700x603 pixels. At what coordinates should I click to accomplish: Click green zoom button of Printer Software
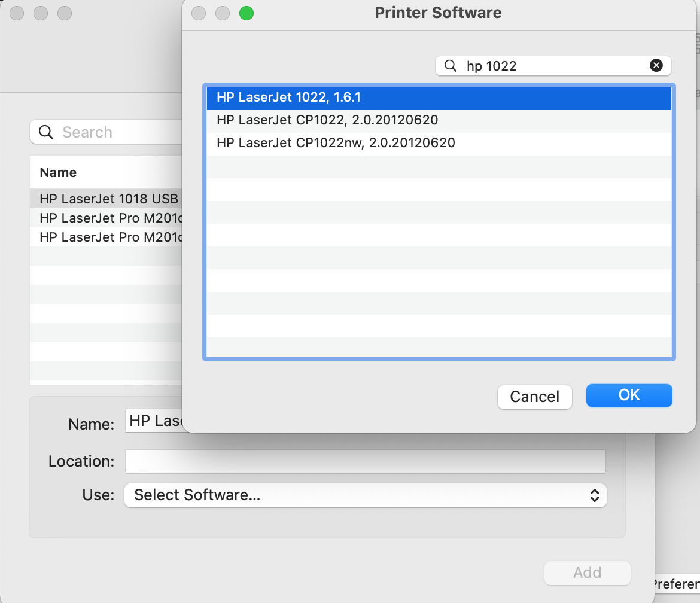[x=246, y=13]
